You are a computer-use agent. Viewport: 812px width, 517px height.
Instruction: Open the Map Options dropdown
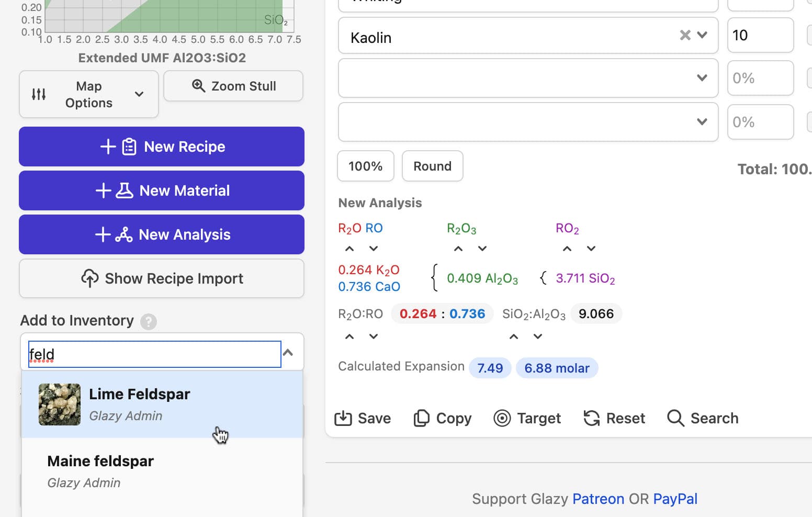pyautogui.click(x=89, y=94)
